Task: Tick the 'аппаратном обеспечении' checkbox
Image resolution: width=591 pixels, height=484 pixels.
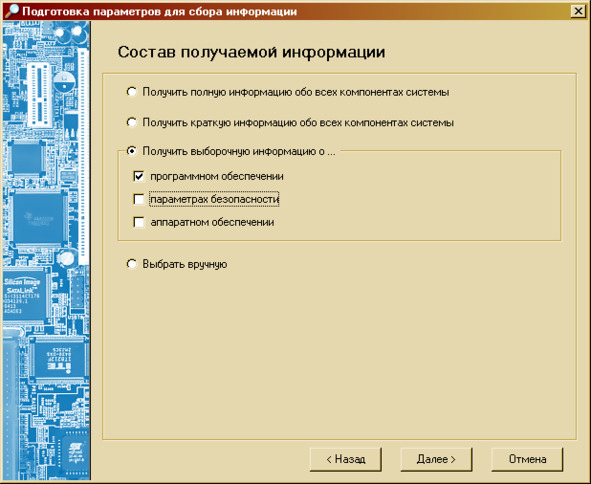Action: click(x=139, y=222)
